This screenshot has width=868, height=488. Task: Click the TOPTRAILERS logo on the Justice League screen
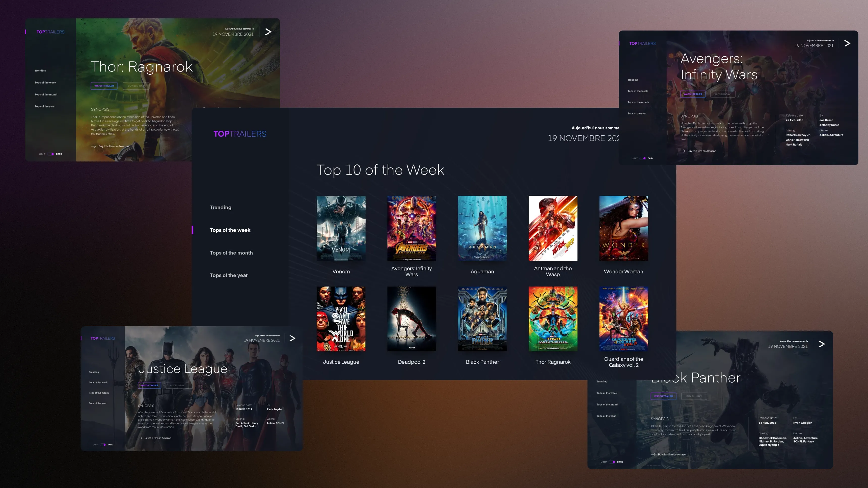point(102,338)
